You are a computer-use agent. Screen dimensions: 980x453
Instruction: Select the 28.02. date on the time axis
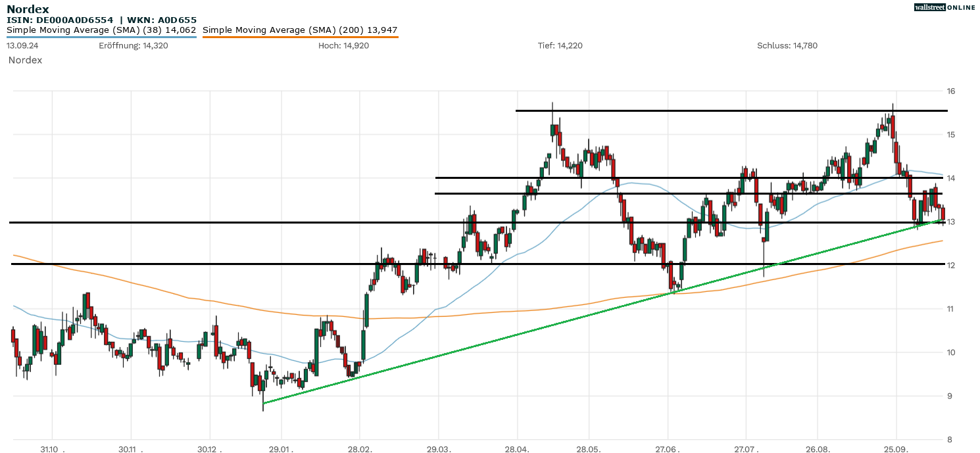tap(360, 449)
